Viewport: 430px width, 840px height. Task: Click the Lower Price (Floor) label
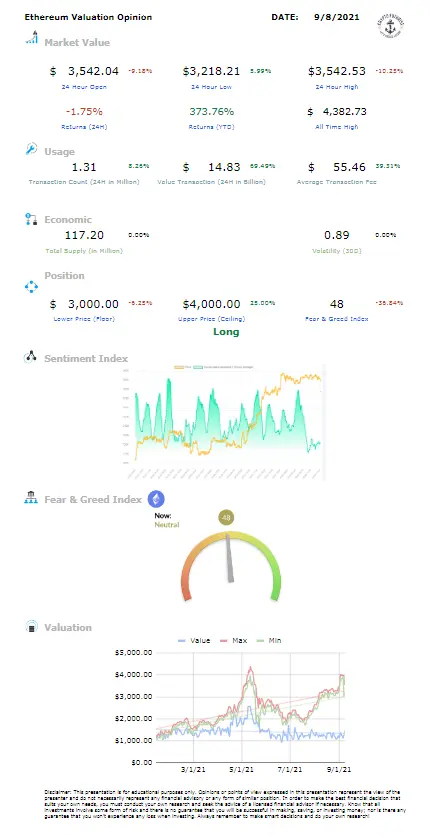(x=84, y=319)
